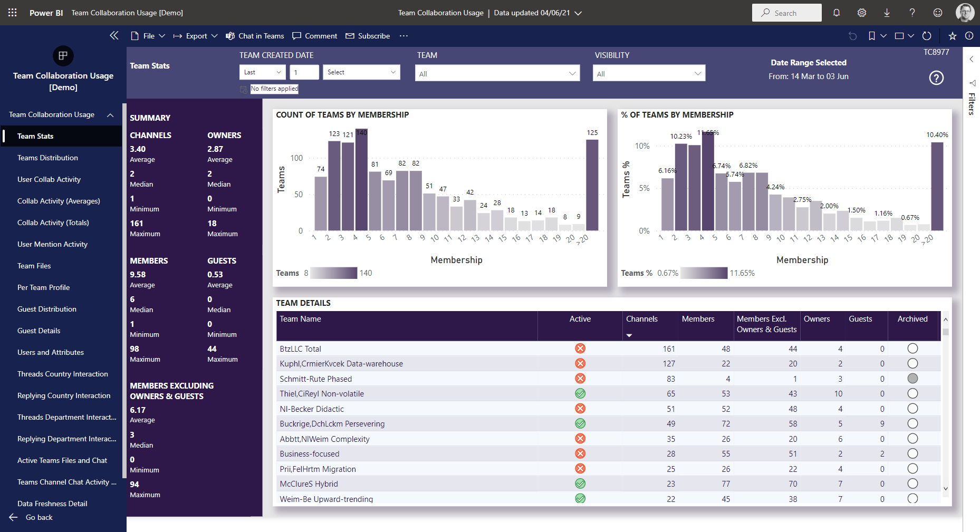The height and width of the screenshot is (532, 980).
Task: Click Chat in Teams
Action: [255, 36]
